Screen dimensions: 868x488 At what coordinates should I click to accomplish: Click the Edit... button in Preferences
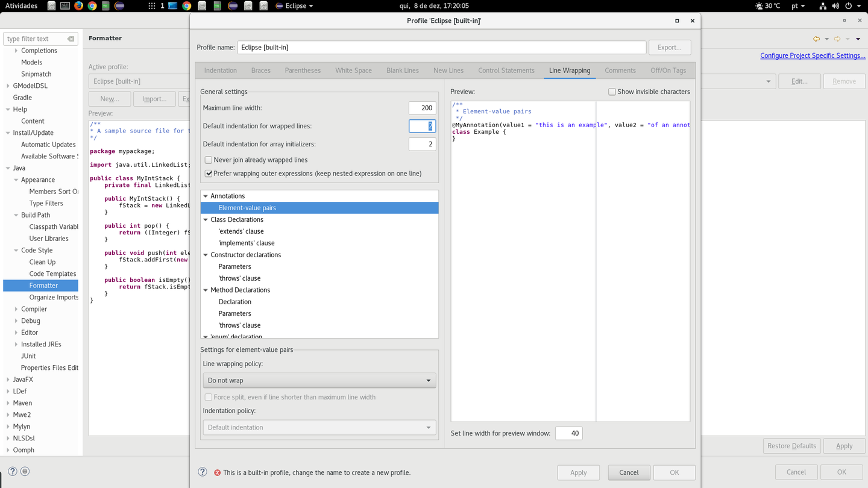click(799, 81)
